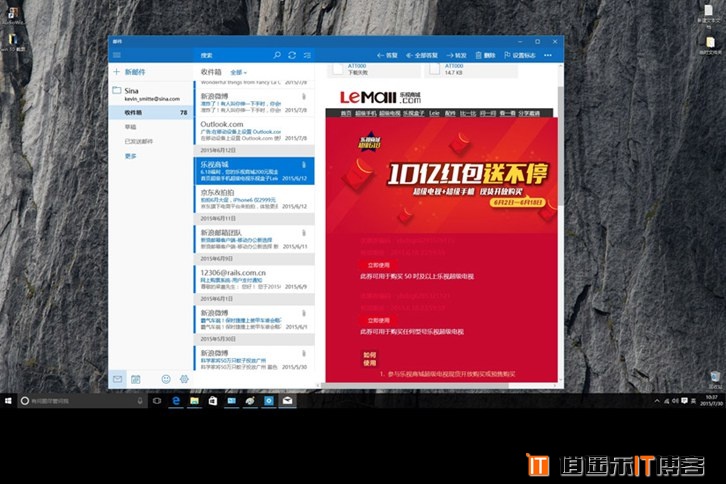Open the 新浪邮箱团队 email
The width and height of the screenshot is (726, 484).
pyautogui.click(x=254, y=239)
